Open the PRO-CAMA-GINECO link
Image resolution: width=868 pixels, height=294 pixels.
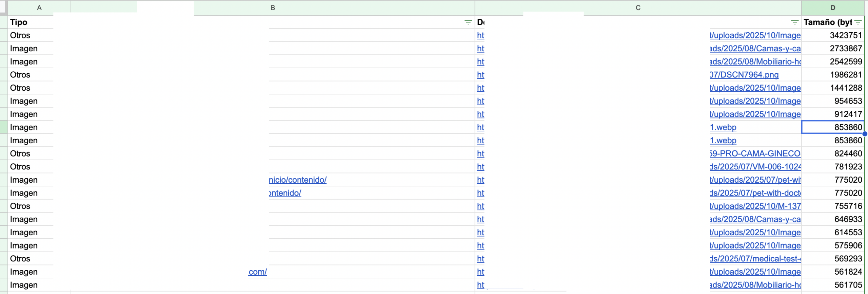755,153
